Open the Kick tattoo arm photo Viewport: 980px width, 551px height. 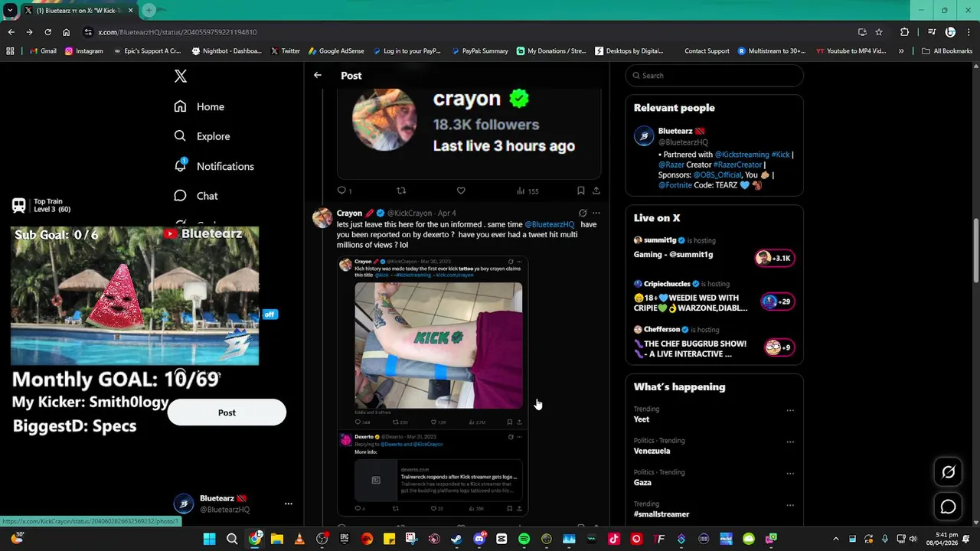(x=439, y=346)
